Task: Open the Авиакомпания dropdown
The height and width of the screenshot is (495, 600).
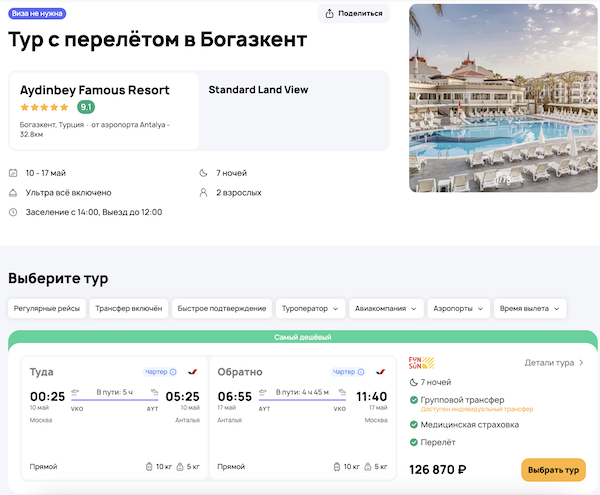Action: point(386,308)
